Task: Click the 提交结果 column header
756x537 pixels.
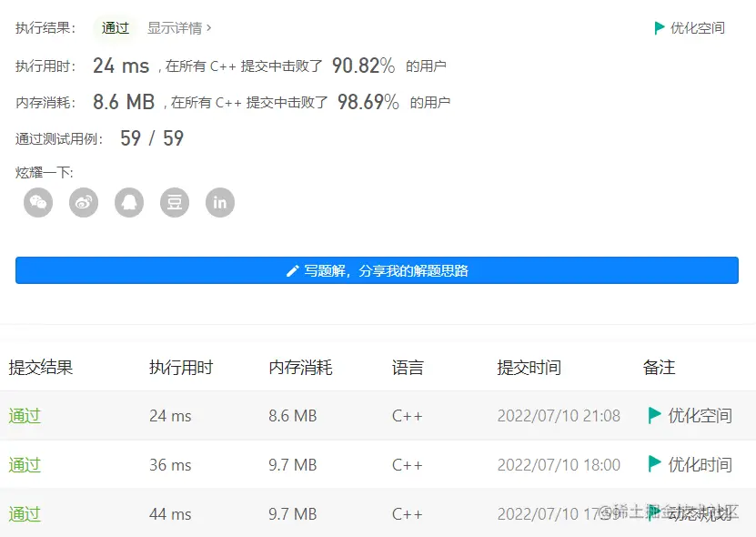Action: pyautogui.click(x=41, y=368)
